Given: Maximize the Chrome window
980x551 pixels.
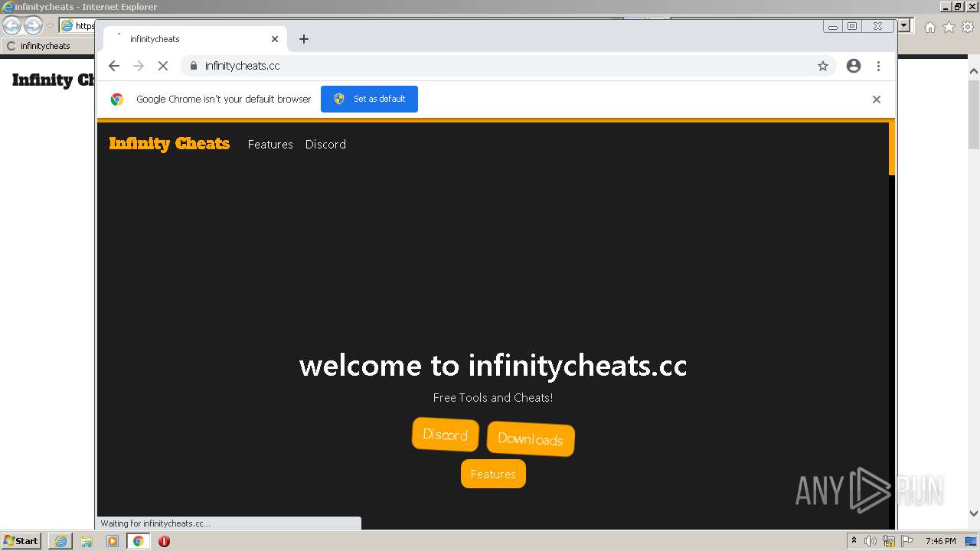Looking at the screenshot, I should tap(852, 27).
